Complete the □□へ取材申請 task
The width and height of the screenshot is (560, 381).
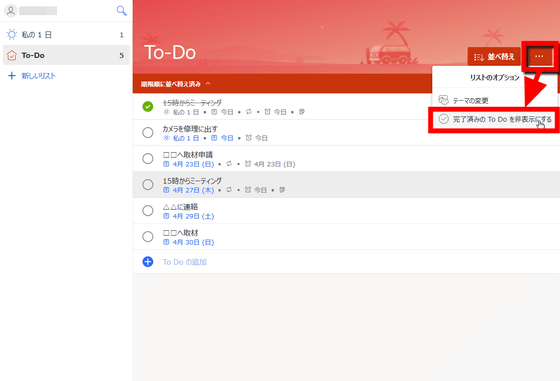pyautogui.click(x=148, y=159)
